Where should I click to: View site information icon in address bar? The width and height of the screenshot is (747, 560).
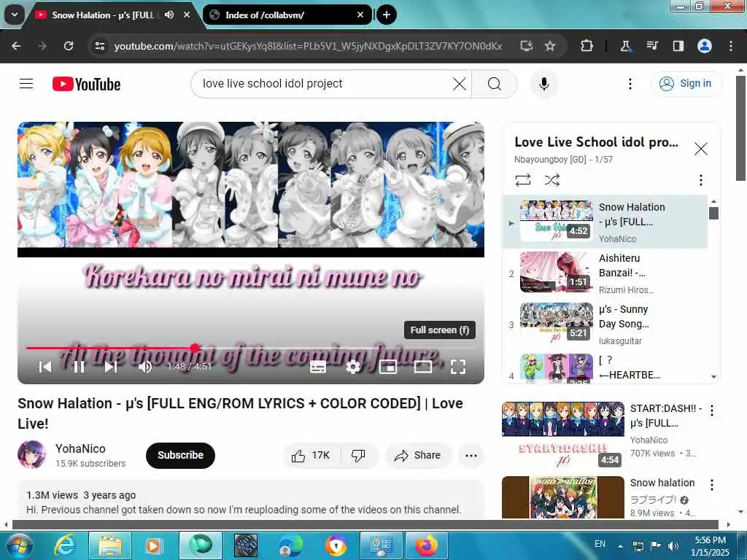click(x=99, y=46)
